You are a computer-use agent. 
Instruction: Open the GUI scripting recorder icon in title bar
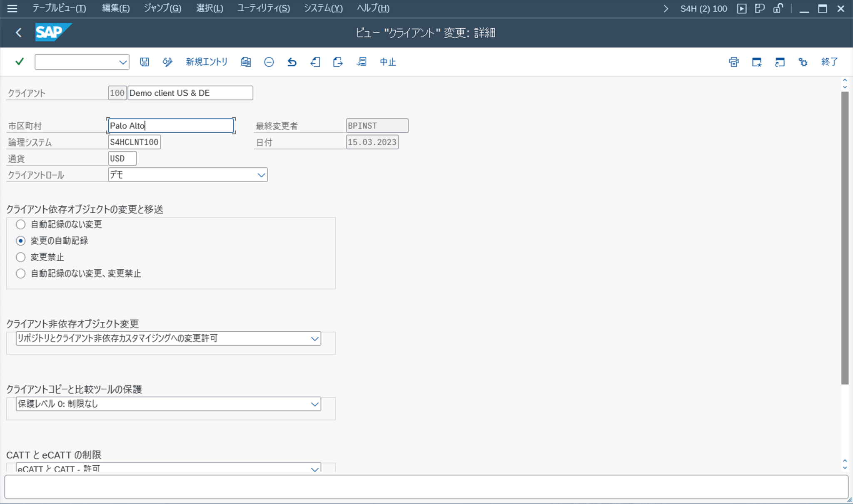tap(743, 8)
